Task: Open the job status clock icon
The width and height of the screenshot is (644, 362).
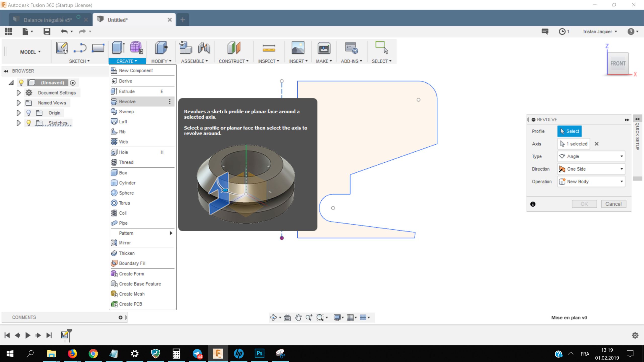Action: coord(562,31)
